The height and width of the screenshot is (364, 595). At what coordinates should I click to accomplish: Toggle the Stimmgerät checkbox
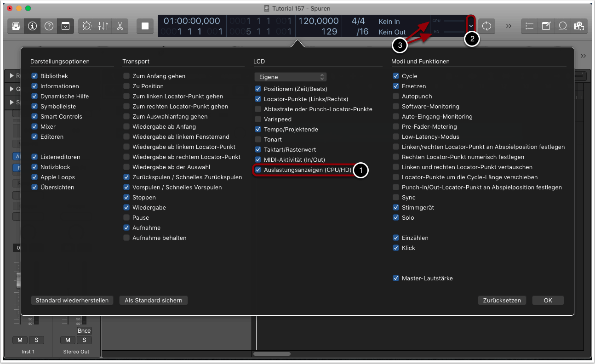point(396,207)
